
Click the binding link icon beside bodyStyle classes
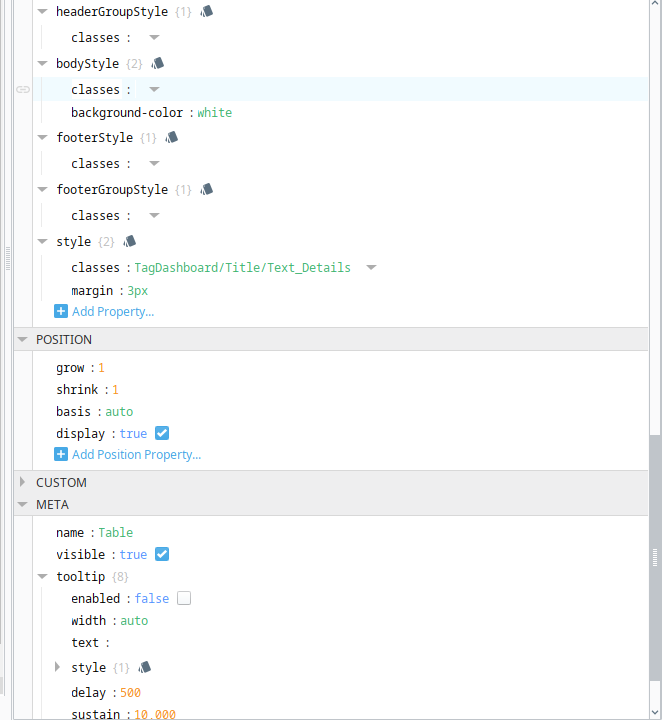click(x=23, y=89)
